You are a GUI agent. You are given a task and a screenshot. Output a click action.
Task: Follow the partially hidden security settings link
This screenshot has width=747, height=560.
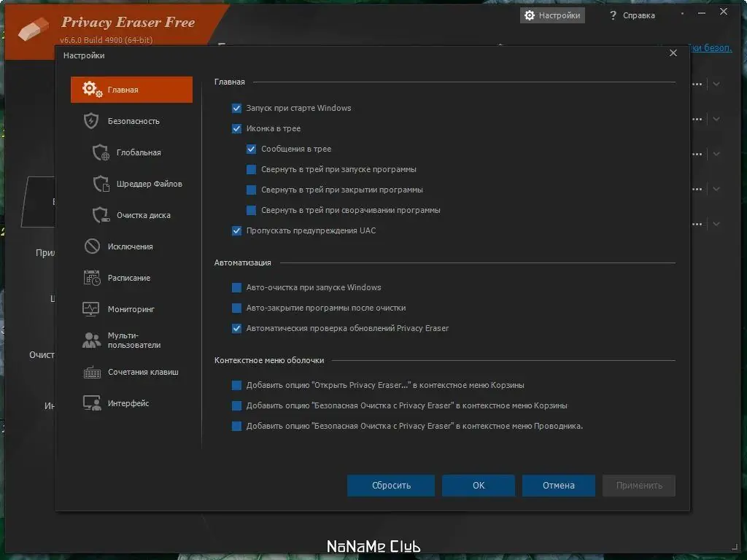[x=711, y=47]
